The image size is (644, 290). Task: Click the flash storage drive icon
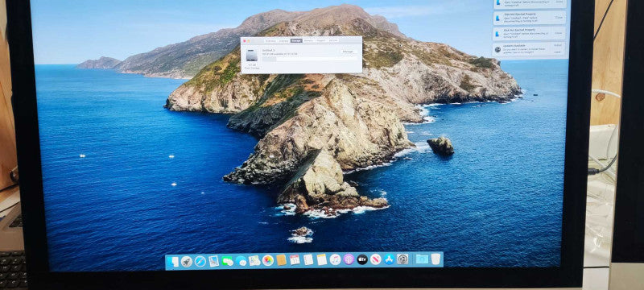tap(252, 56)
